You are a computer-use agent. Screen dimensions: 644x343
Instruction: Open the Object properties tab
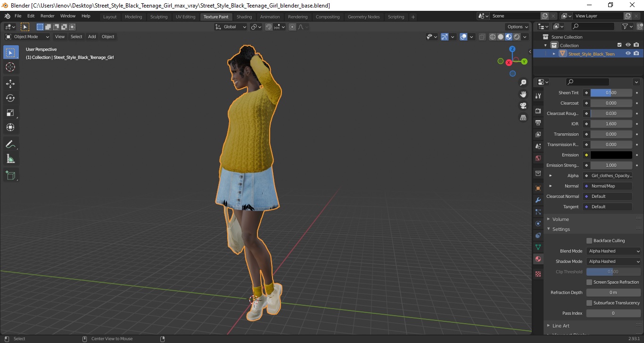point(538,188)
